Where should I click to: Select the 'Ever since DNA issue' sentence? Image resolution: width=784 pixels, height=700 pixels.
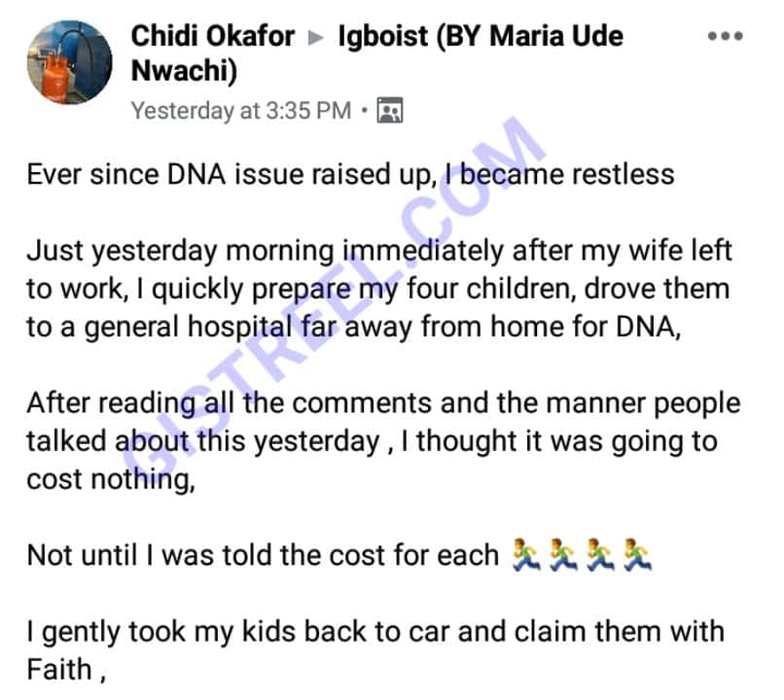pos(350,175)
